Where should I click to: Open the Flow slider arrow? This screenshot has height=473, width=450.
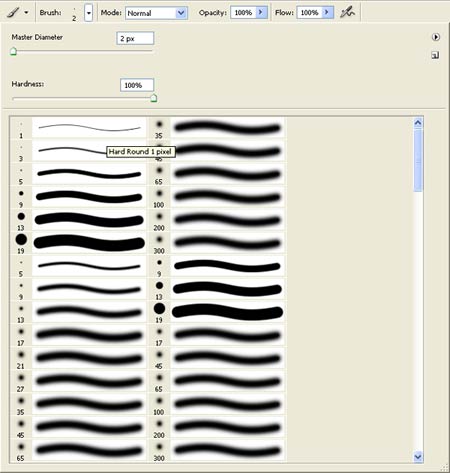point(328,13)
